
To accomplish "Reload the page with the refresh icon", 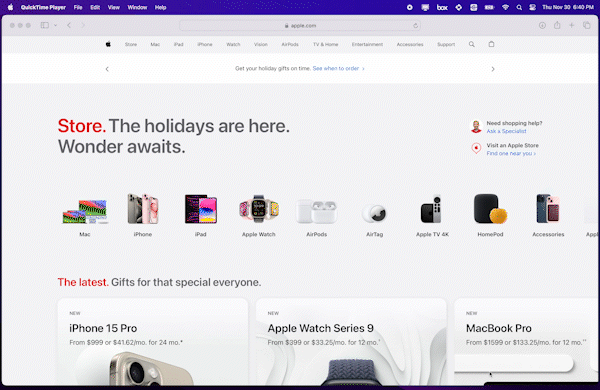I will point(415,26).
